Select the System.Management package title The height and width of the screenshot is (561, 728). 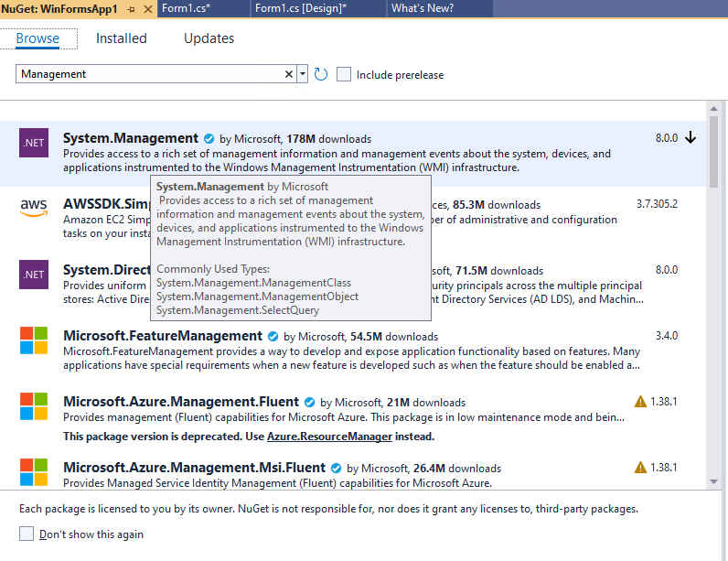(131, 138)
